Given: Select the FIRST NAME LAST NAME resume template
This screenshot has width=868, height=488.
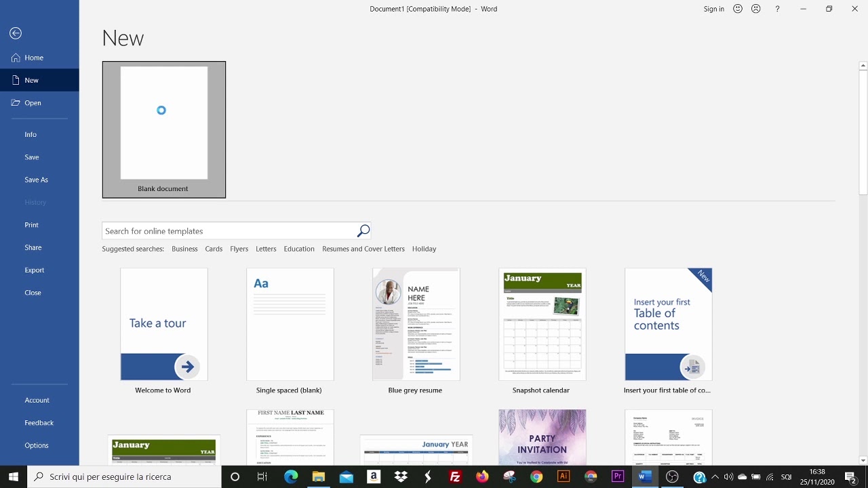Looking at the screenshot, I should point(290,437).
